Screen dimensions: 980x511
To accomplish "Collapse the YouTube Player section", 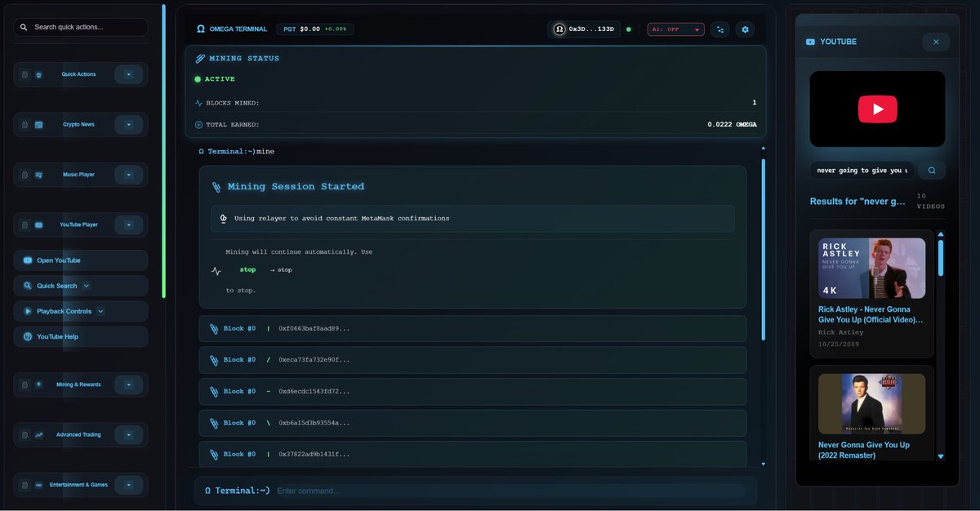I will click(128, 224).
